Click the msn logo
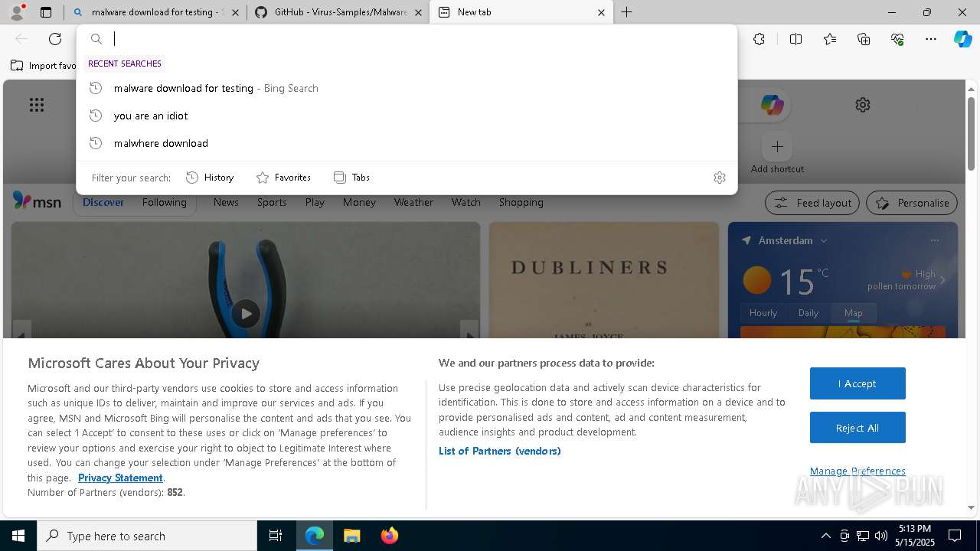 point(37,201)
